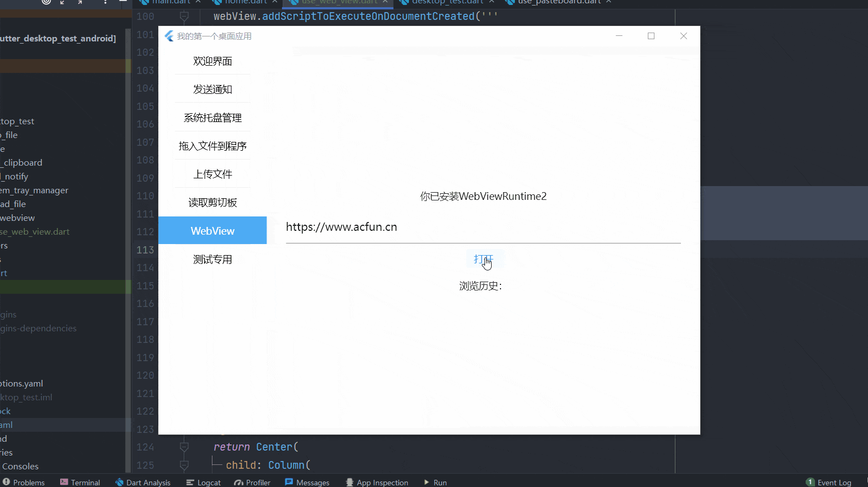
Task: Select em_tray_manager in the project tree
Action: [x=34, y=190]
